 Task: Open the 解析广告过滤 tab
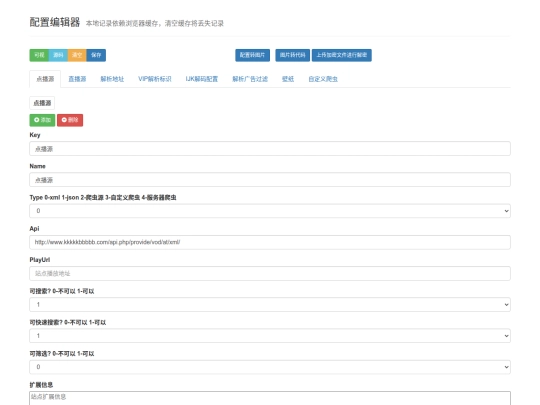tap(250, 79)
